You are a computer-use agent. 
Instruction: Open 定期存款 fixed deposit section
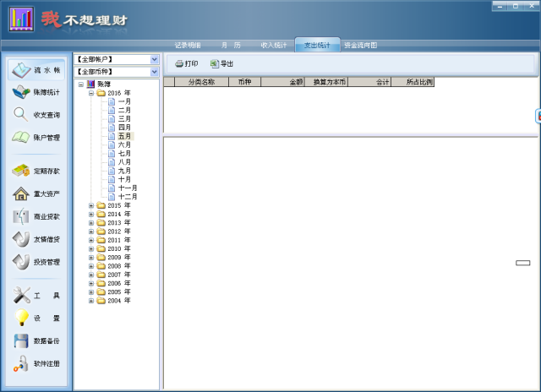coord(36,171)
